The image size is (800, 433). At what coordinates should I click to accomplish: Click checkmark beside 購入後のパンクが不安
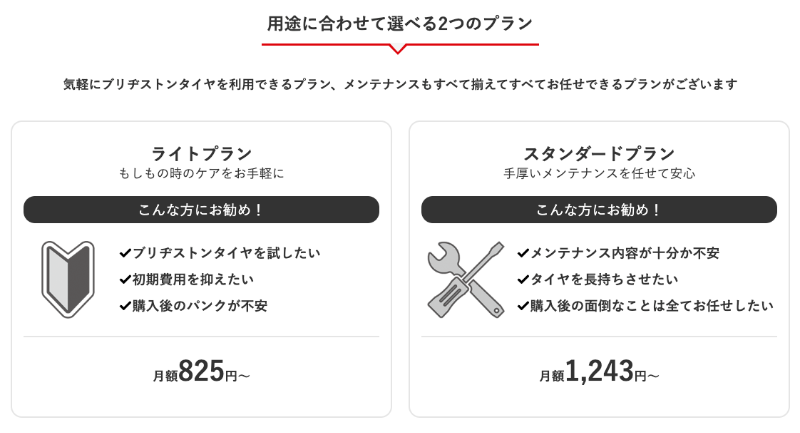(124, 305)
